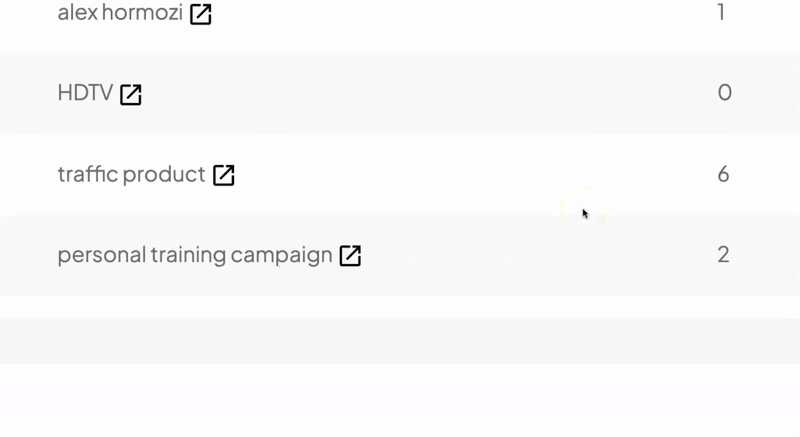Click white gap above the gray footer bar
Viewport: 800px width, 437px height.
pos(400,307)
